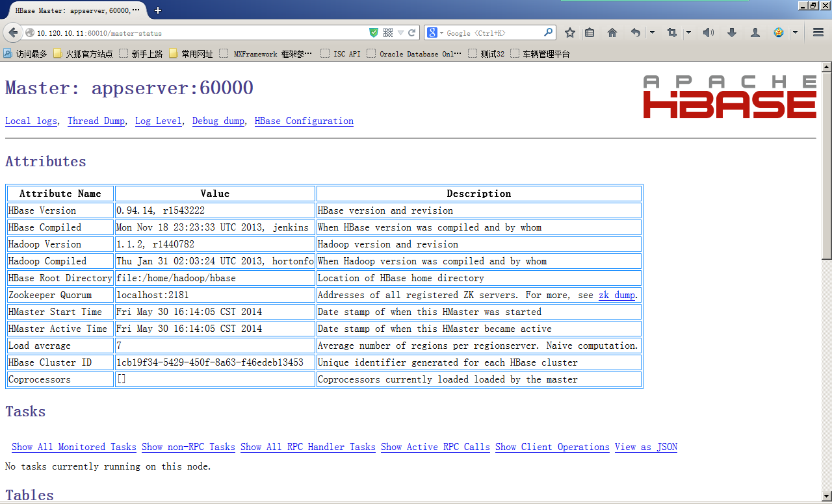The image size is (832, 504).
Task: Click the smiley face avatar icon
Action: [779, 32]
